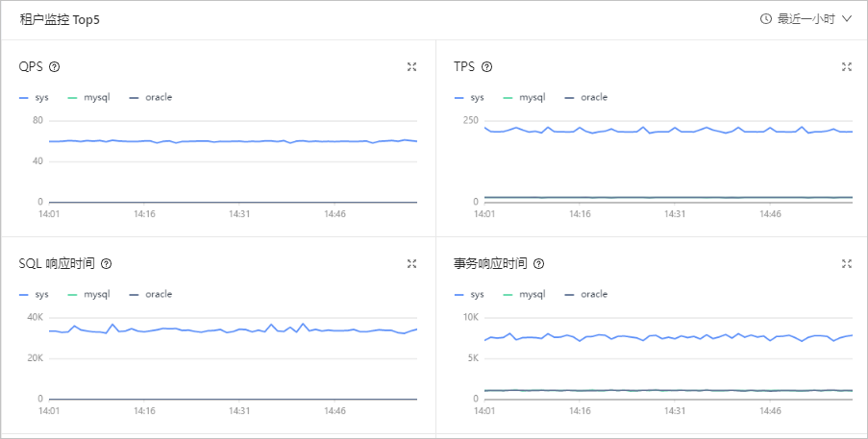Click the 14:46 x-axis label in SQL 响应时间 chart

pyautogui.click(x=335, y=410)
